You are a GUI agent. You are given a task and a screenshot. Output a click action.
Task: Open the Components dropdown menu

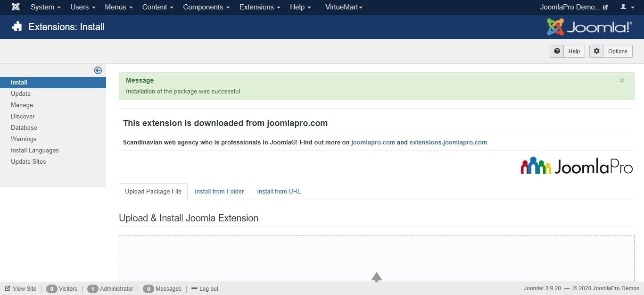206,7
